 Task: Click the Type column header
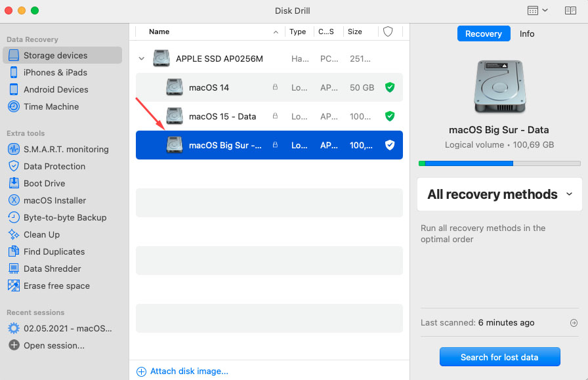[298, 32]
